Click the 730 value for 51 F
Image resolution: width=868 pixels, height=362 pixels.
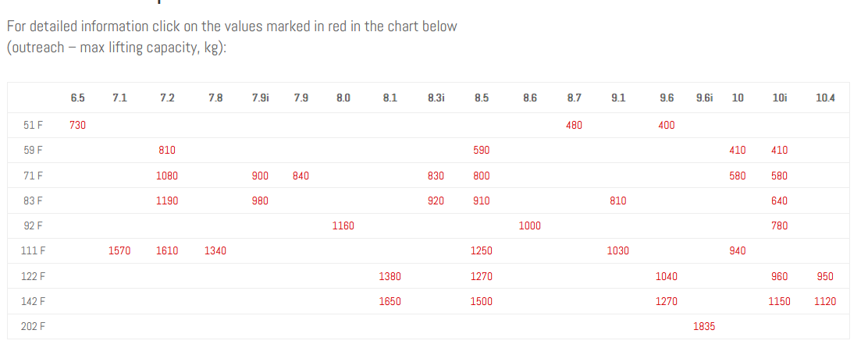[x=77, y=126]
